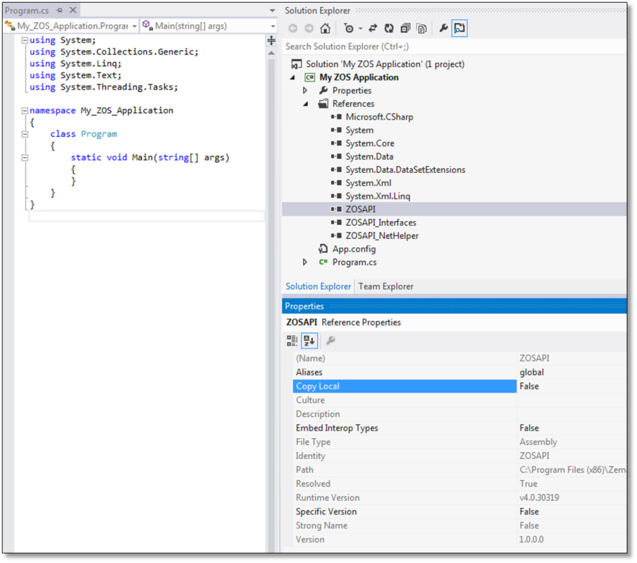
Task: Collapse the class Program block
Action: pos(25,134)
